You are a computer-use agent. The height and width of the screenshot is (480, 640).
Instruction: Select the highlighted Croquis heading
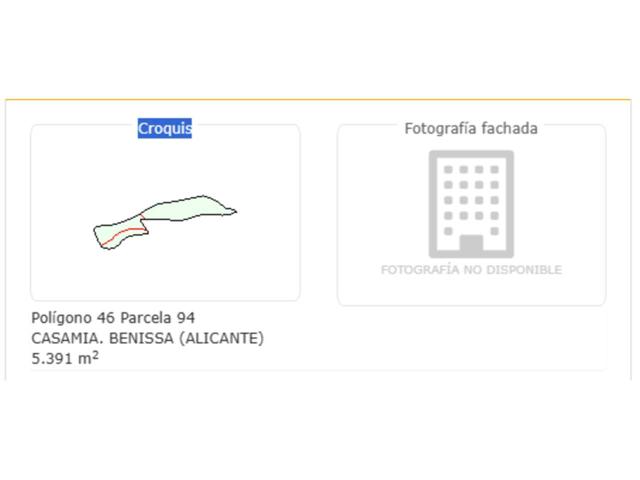(x=164, y=129)
